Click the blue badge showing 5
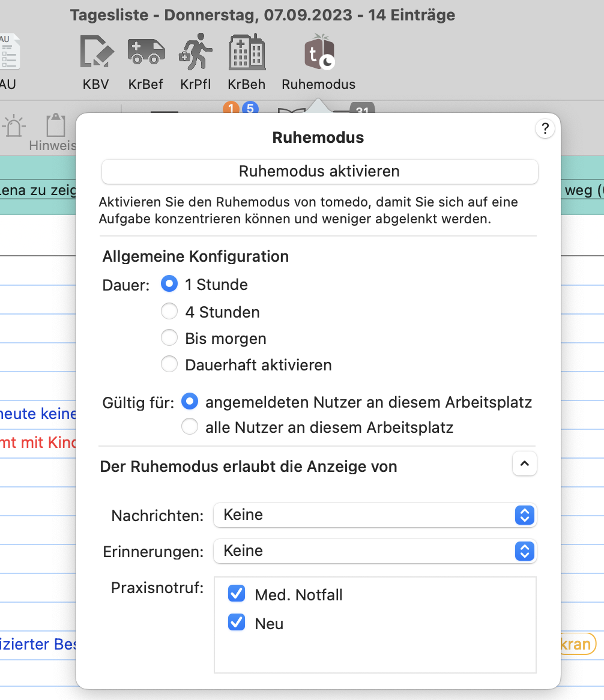604x700 pixels. pyautogui.click(x=250, y=107)
